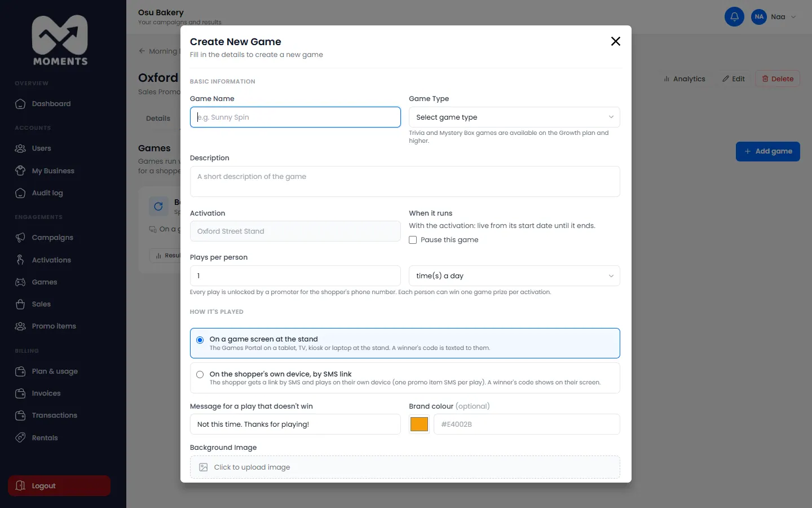Select On the shopper's own device option
Screen dimensions: 812x508
pos(405,378)
